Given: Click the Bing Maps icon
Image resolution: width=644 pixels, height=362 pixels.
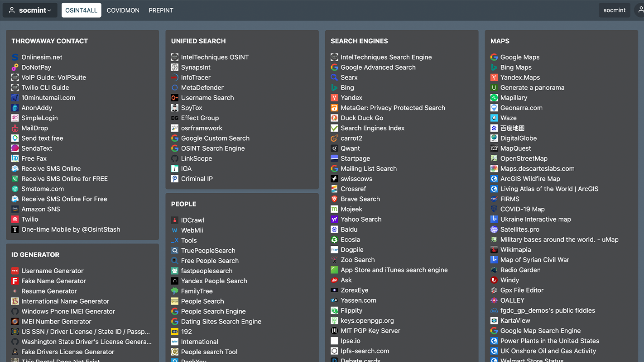Looking at the screenshot, I should tap(494, 67).
